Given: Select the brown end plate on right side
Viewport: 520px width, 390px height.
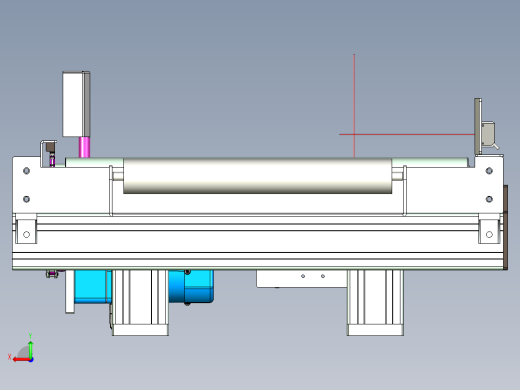Looking at the screenshot, I should [x=506, y=227].
